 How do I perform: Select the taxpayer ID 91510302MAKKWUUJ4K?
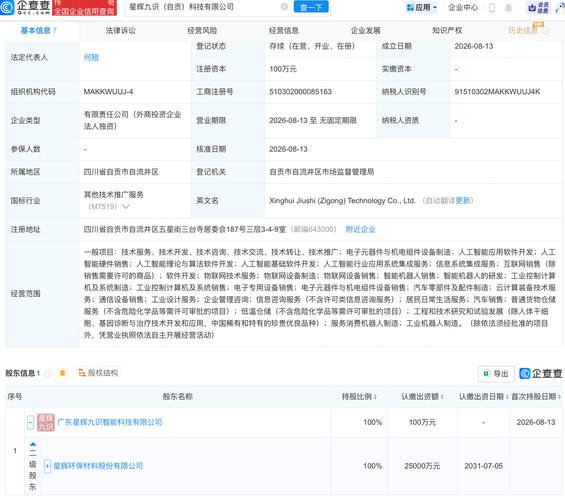(497, 92)
